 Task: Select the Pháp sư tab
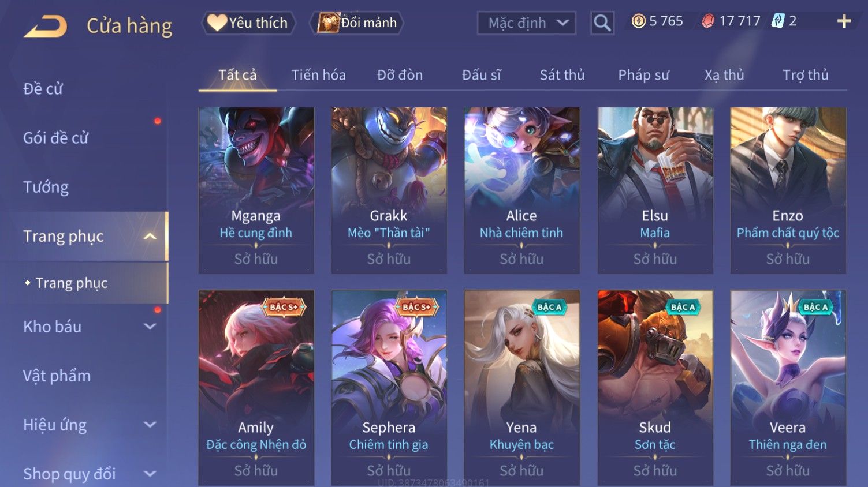(643, 75)
